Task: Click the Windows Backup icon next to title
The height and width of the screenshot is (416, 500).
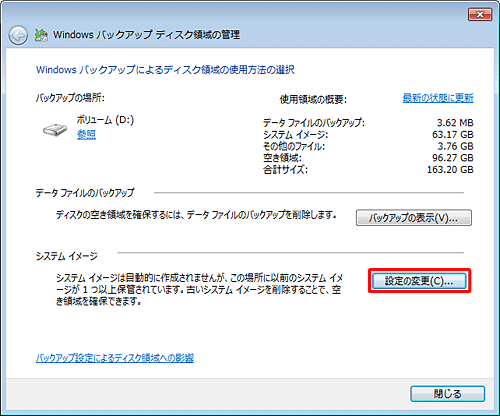Action: click(41, 35)
